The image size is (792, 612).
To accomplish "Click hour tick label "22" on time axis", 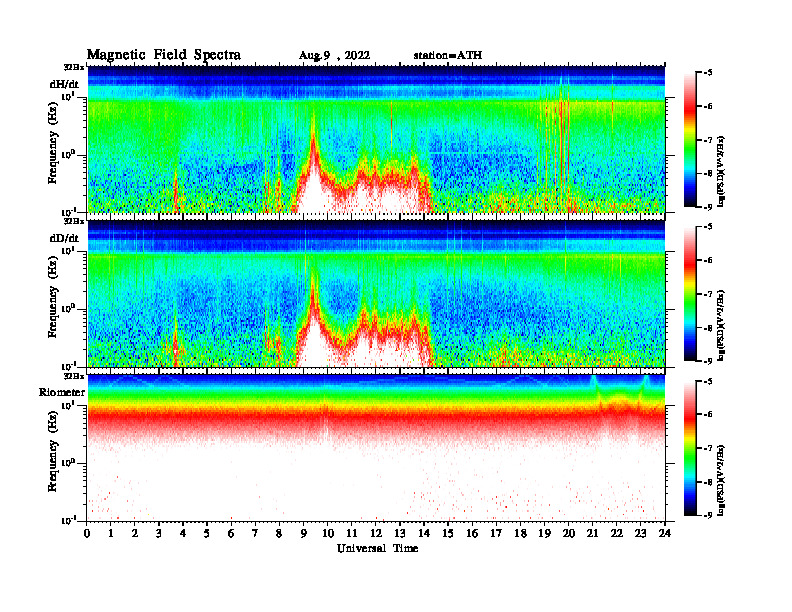I will coord(616,534).
